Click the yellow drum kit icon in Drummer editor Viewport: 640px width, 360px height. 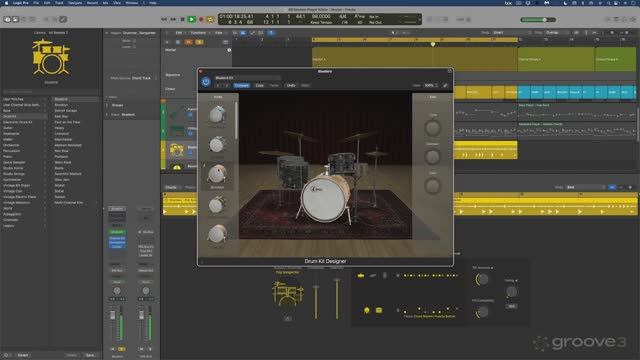288,293
